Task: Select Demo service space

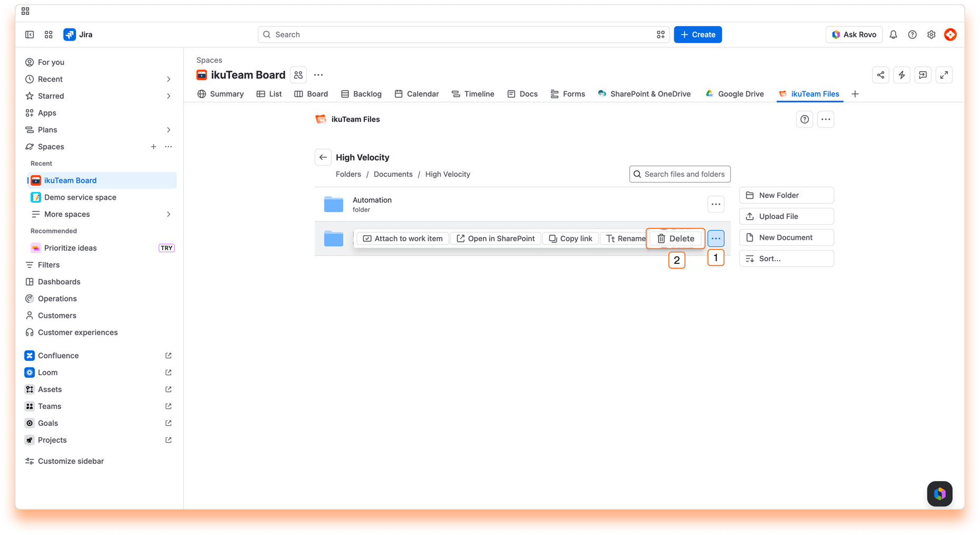Action: 102,197
